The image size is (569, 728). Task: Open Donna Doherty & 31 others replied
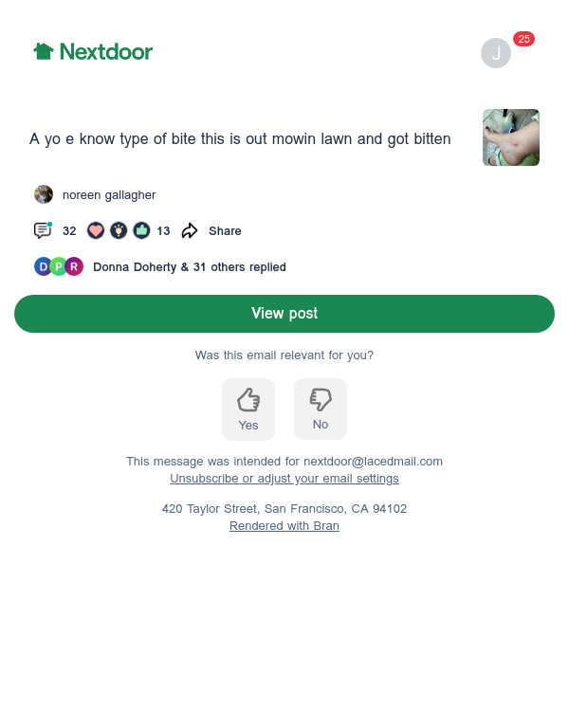[x=190, y=267]
